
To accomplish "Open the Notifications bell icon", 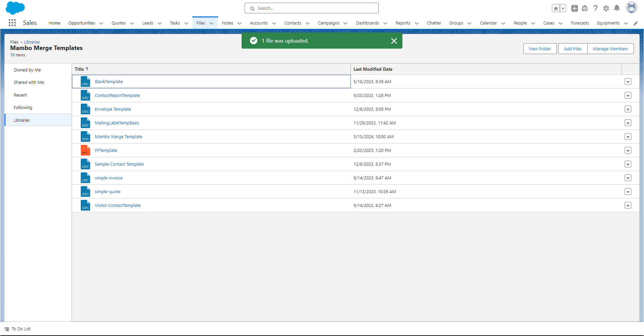I will [617, 8].
